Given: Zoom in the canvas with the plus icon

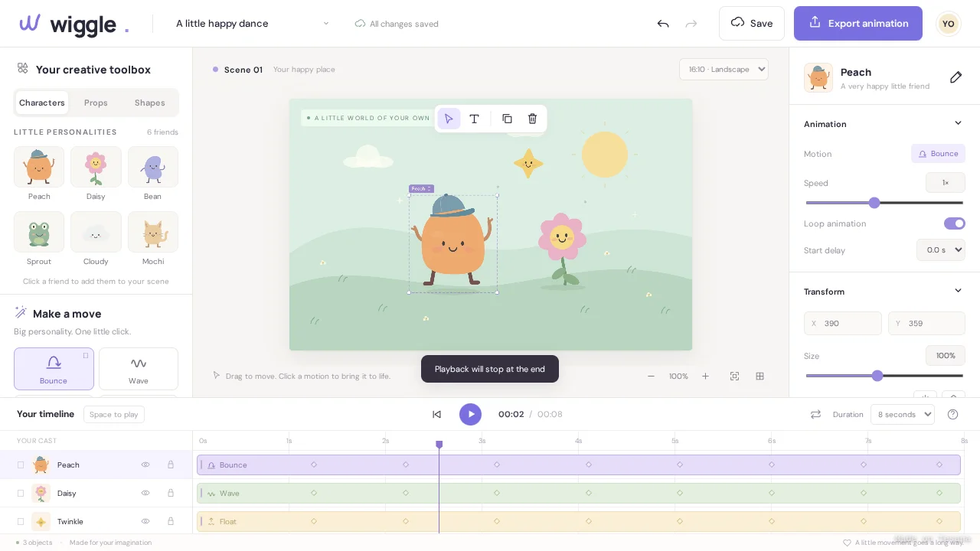Looking at the screenshot, I should pos(705,376).
